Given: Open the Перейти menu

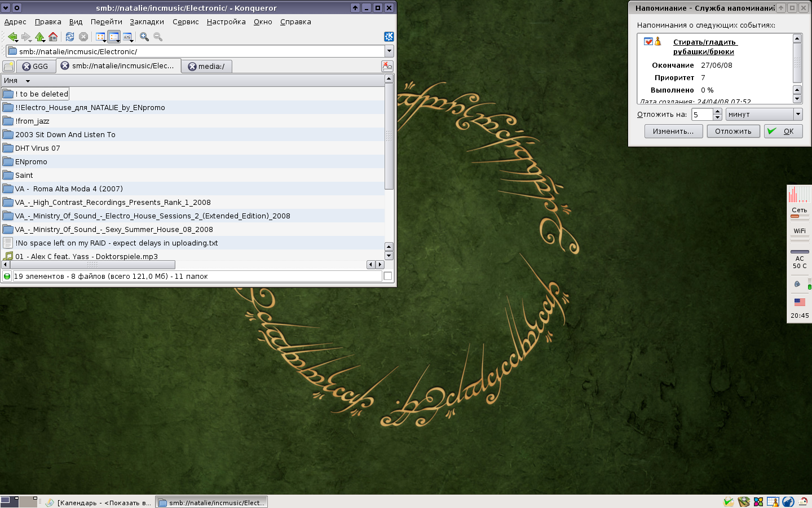Looking at the screenshot, I should pyautogui.click(x=107, y=22).
